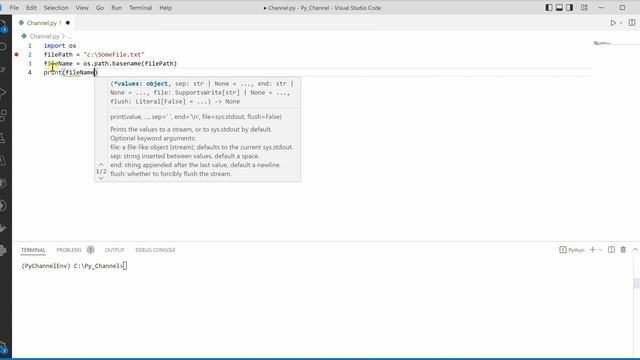The width and height of the screenshot is (640, 360).
Task: Click the line 1 'import os' code
Action: tap(60, 46)
